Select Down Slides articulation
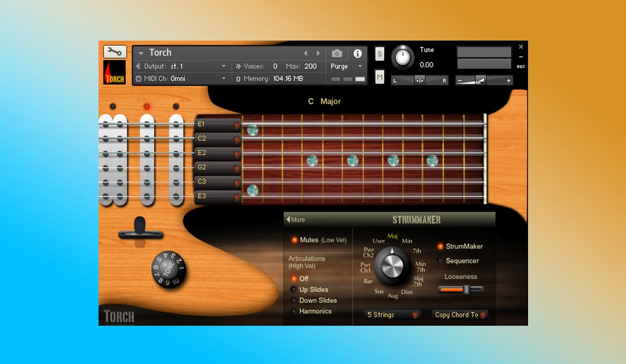626x364 pixels. click(294, 300)
